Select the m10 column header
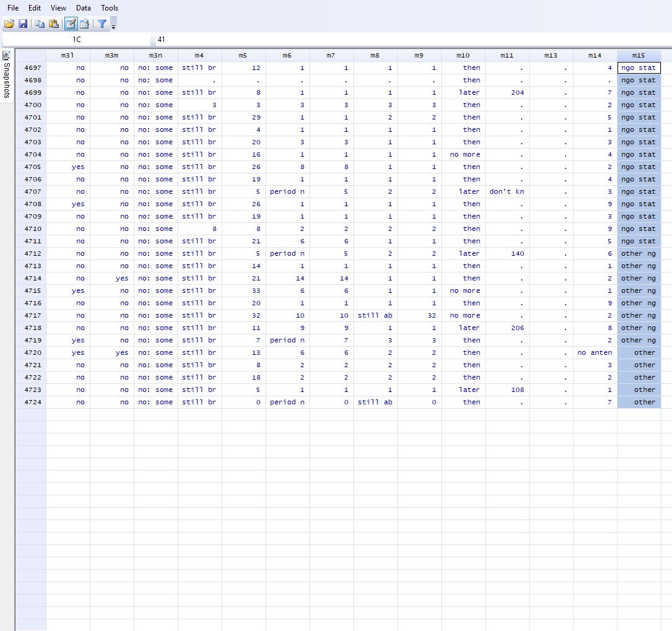This screenshot has width=672, height=631. tap(463, 55)
